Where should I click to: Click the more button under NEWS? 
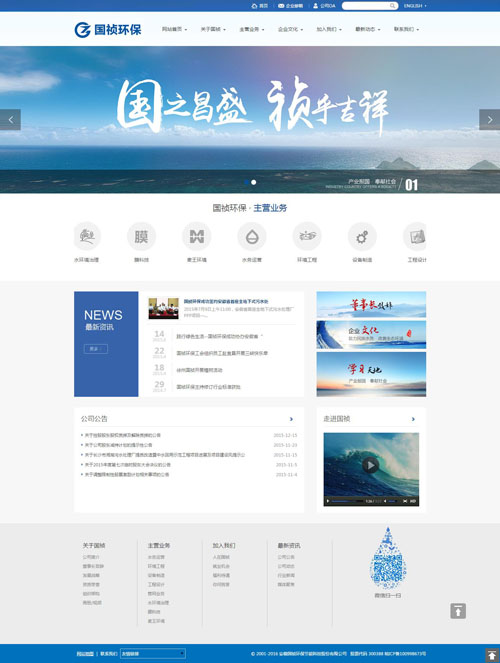96,349
